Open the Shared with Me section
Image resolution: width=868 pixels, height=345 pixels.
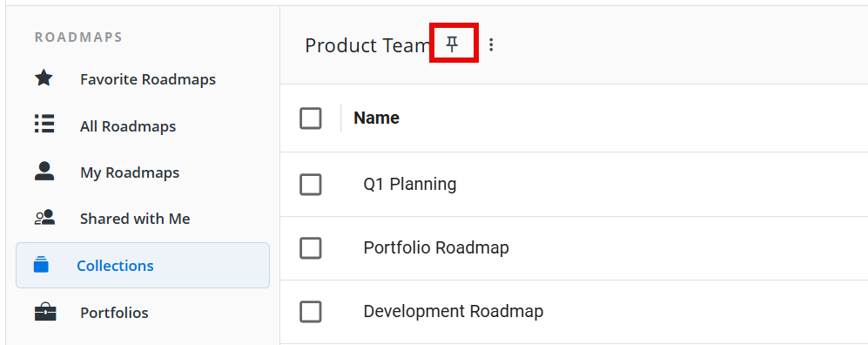(x=135, y=219)
